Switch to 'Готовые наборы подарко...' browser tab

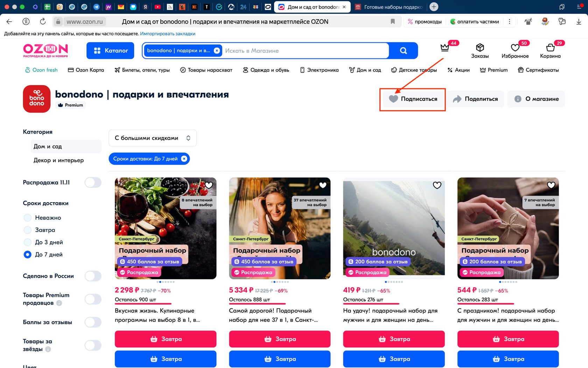pyautogui.click(x=389, y=7)
